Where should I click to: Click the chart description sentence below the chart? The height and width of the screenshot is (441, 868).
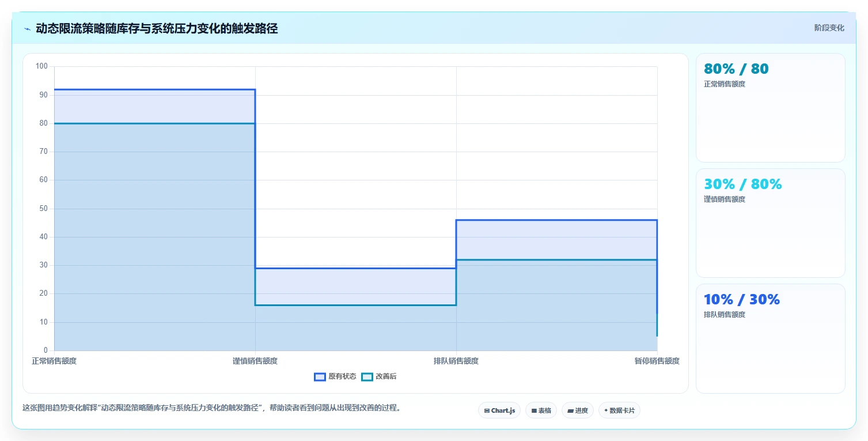[x=212, y=408]
